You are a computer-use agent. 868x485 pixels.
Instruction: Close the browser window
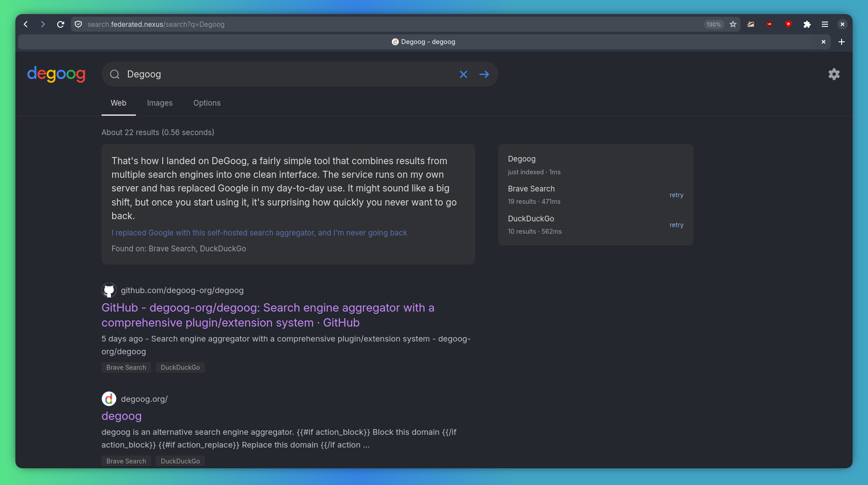pos(842,24)
